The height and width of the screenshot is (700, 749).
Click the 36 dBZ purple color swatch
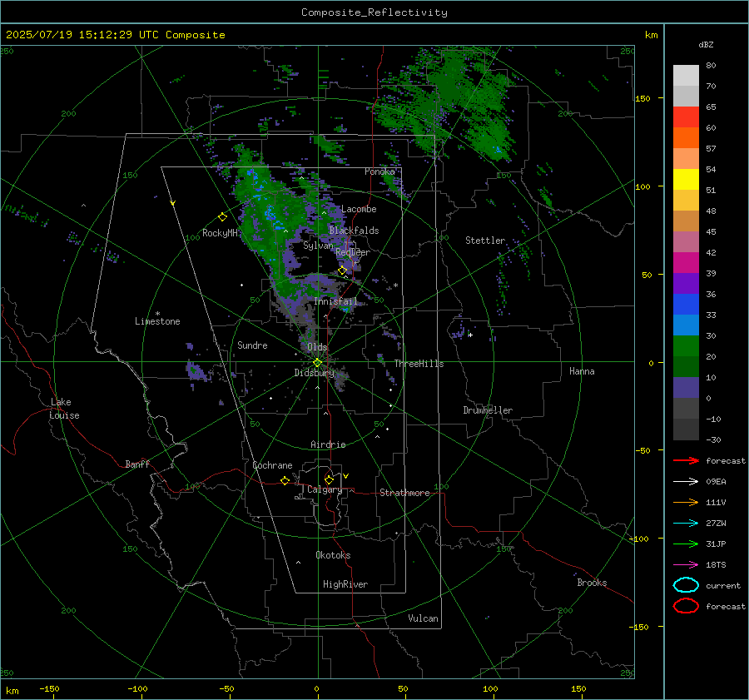tap(686, 283)
